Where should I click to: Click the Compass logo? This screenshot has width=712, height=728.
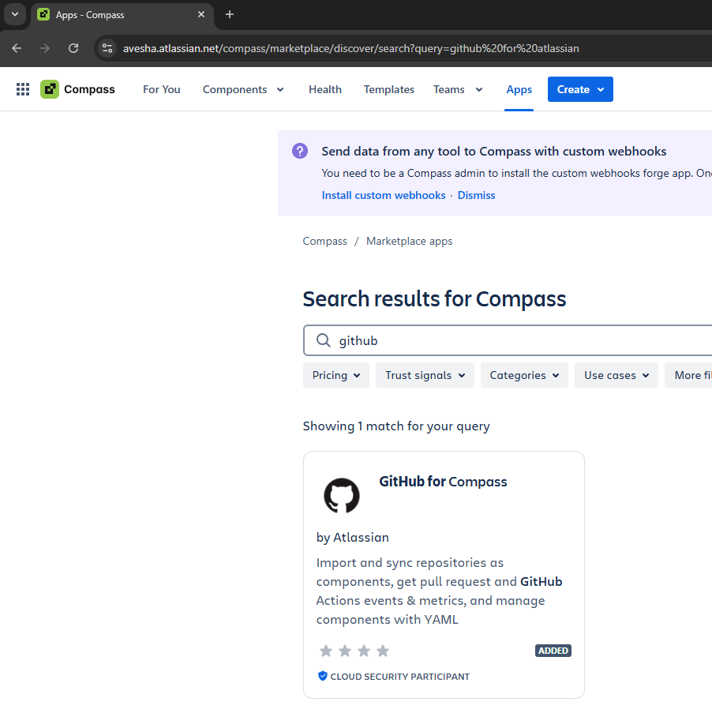(49, 88)
